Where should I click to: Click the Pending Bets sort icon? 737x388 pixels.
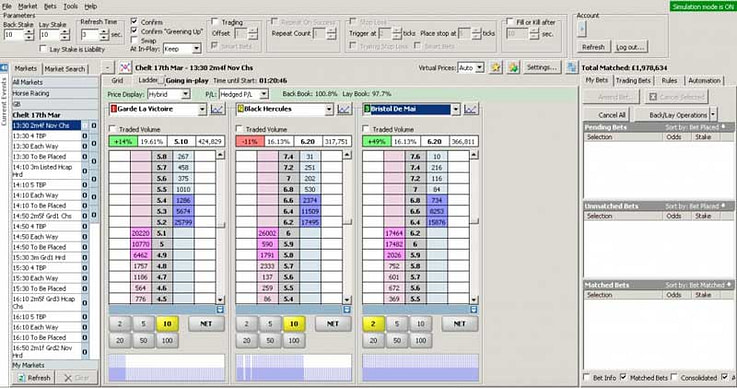(723, 127)
